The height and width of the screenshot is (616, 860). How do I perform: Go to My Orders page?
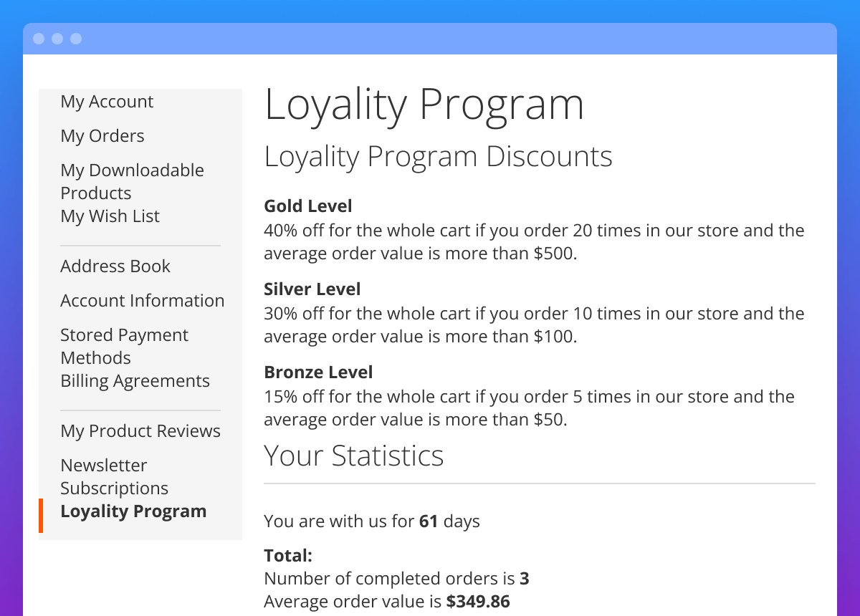pyautogui.click(x=102, y=136)
